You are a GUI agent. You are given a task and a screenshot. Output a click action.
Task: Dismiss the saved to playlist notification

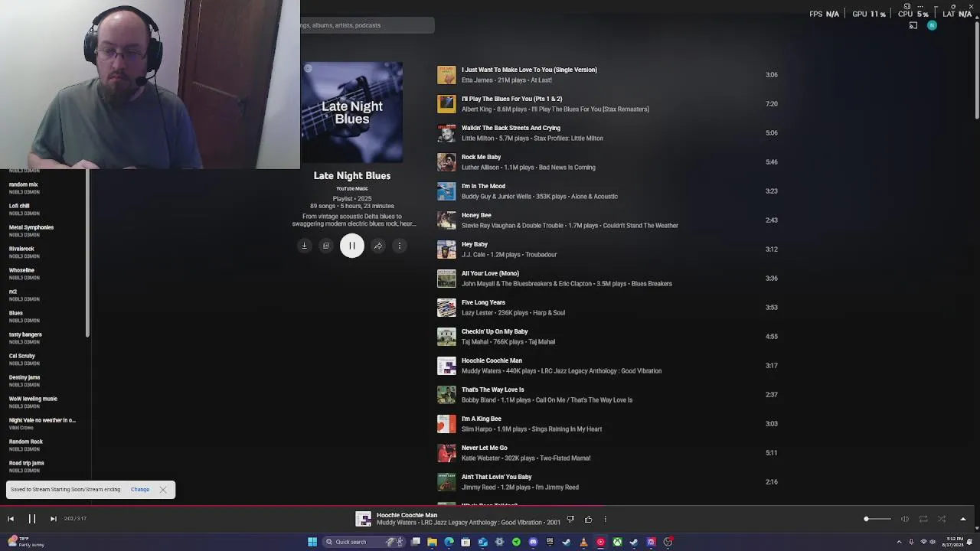(x=163, y=490)
